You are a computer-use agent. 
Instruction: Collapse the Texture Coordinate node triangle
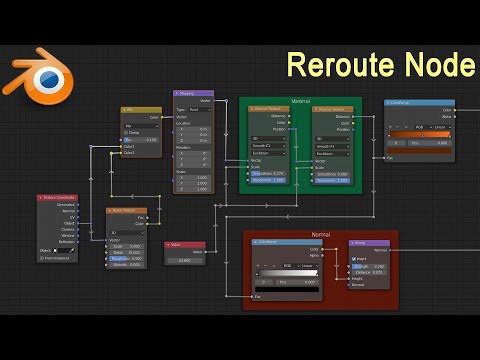coord(41,198)
